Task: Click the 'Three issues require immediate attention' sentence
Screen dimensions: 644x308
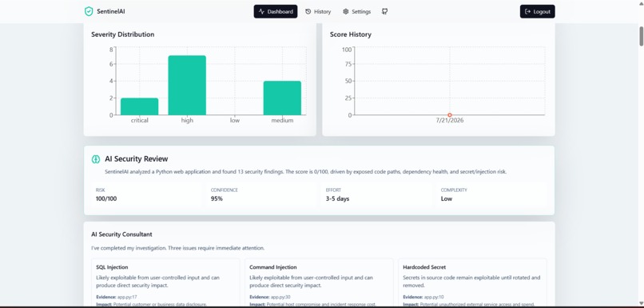Action: coord(216,248)
